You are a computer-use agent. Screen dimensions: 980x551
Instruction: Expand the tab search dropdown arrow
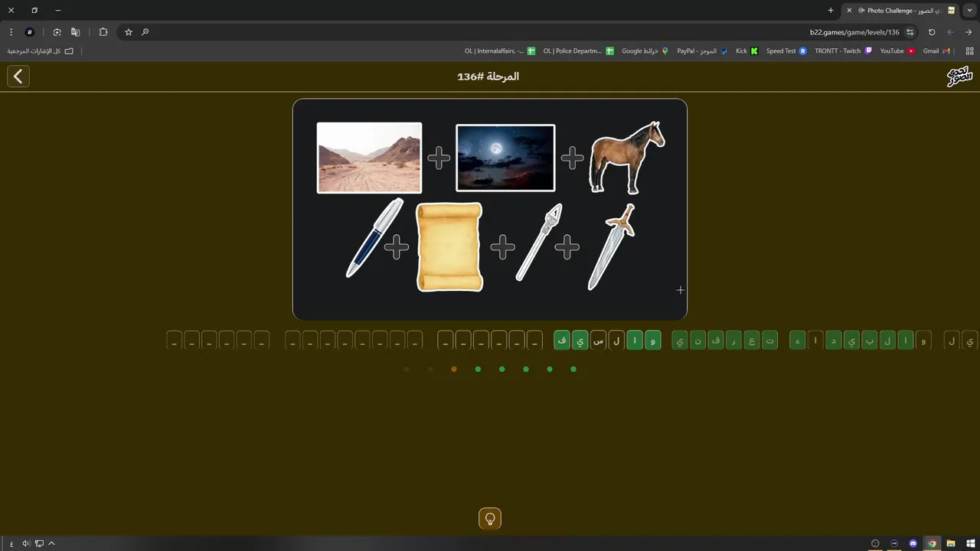tap(970, 11)
